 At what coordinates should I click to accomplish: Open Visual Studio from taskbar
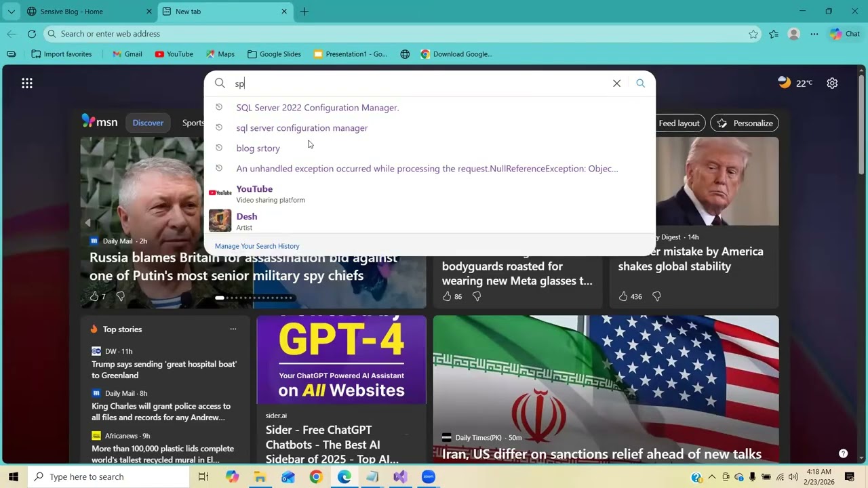pyautogui.click(x=400, y=476)
